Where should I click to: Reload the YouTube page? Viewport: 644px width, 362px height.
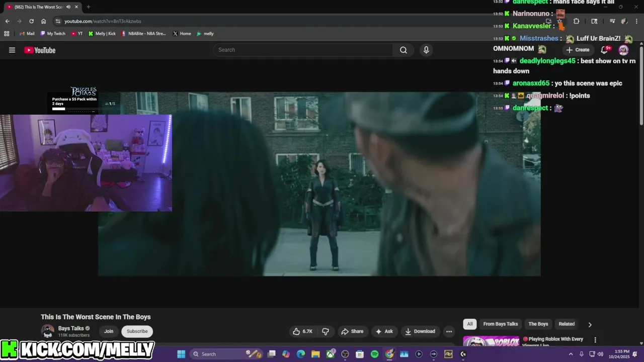[31, 21]
